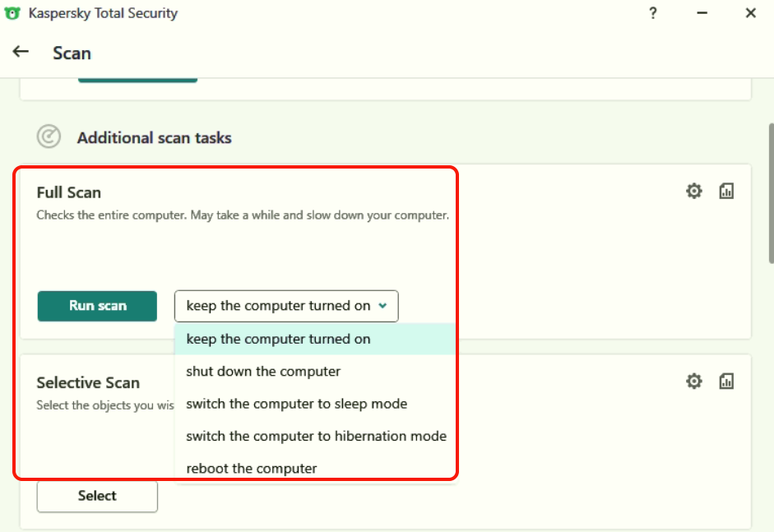The height and width of the screenshot is (532, 774).
Task: Open Full Scan settings gear
Action: coord(694,192)
